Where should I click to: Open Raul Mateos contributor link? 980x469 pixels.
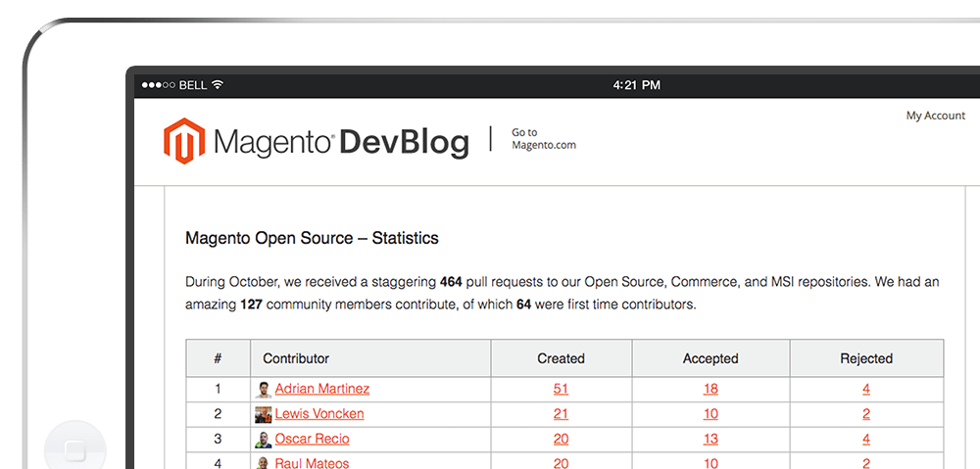tap(312, 463)
